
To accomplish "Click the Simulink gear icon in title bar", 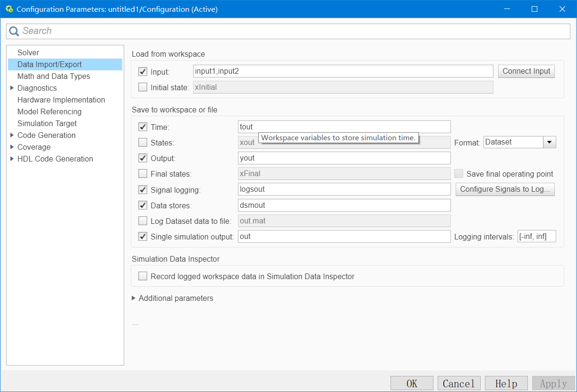I will [9, 9].
